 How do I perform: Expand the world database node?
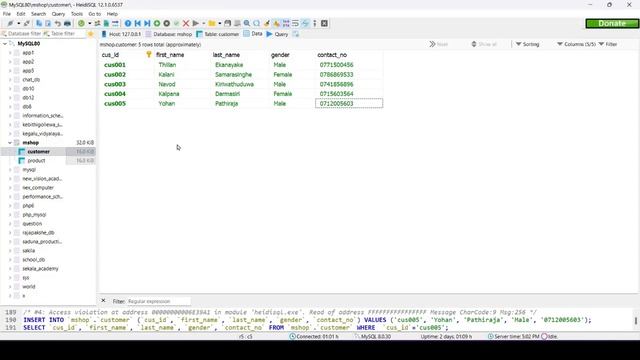(x=10, y=287)
